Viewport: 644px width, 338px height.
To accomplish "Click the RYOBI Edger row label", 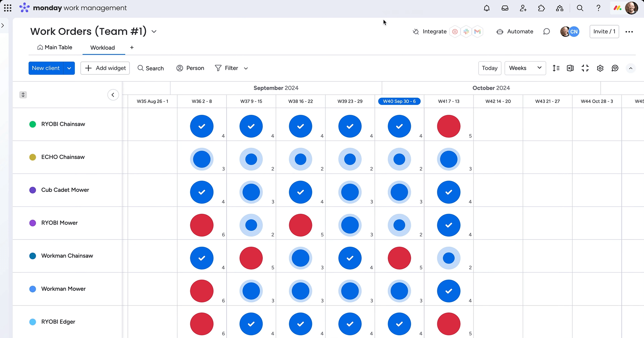I will pyautogui.click(x=58, y=322).
